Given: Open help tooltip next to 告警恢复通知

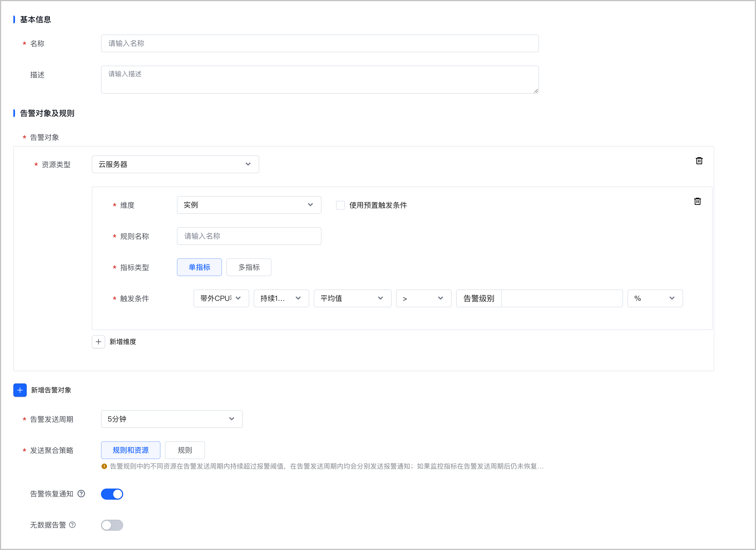Looking at the screenshot, I should tap(81, 494).
